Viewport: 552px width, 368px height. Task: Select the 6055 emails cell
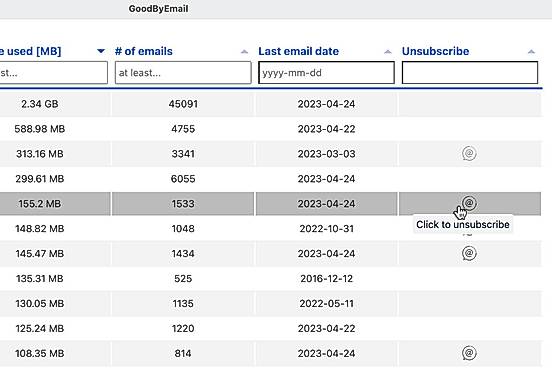[x=183, y=179]
